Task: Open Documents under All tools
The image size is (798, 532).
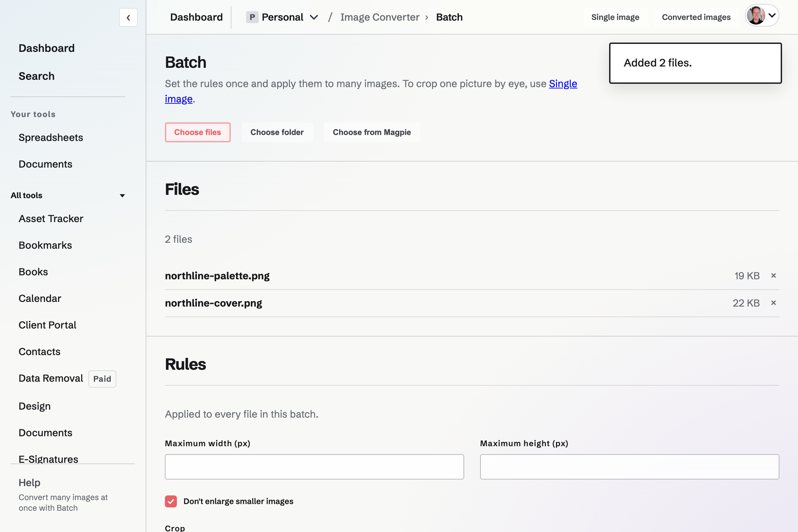Action: tap(46, 433)
